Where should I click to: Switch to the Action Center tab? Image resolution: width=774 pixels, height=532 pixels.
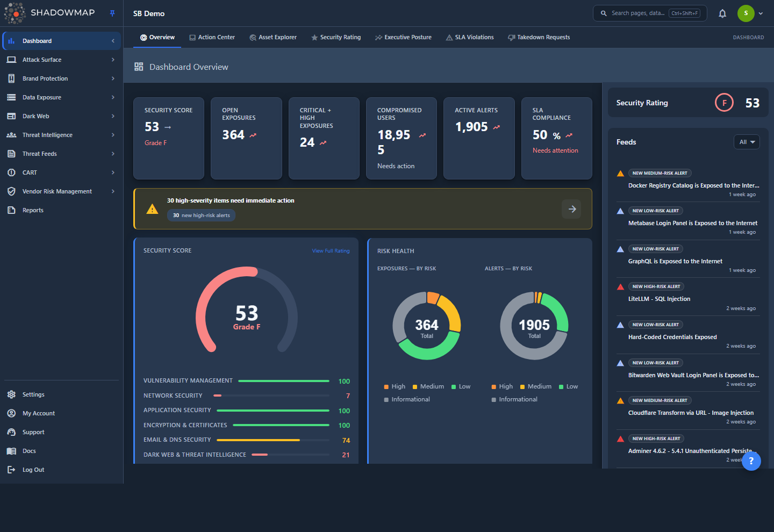tap(212, 38)
